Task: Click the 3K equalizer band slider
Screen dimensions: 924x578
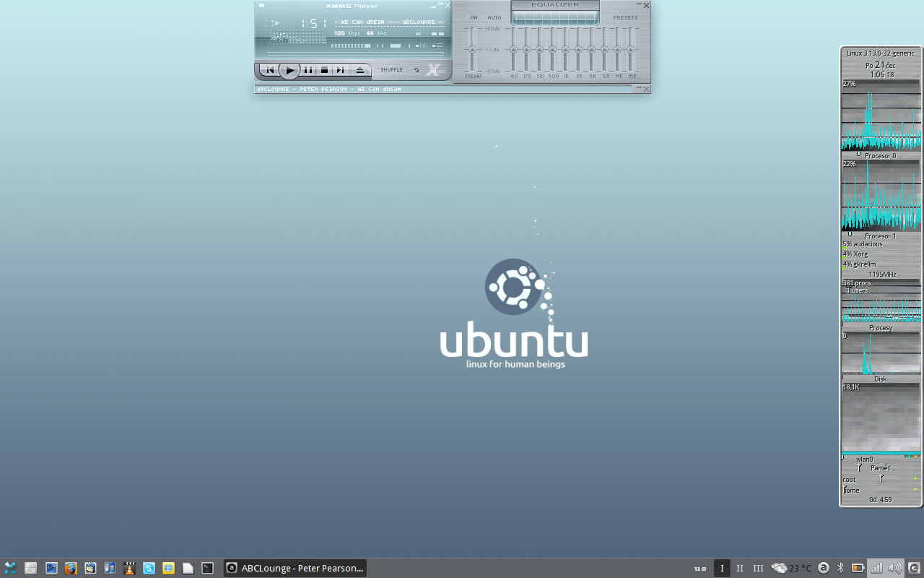Action: (578, 49)
